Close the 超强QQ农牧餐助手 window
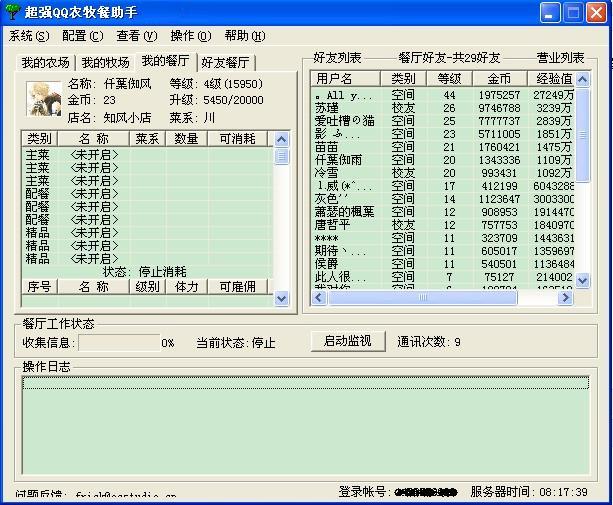The height and width of the screenshot is (505, 613). coord(596,13)
